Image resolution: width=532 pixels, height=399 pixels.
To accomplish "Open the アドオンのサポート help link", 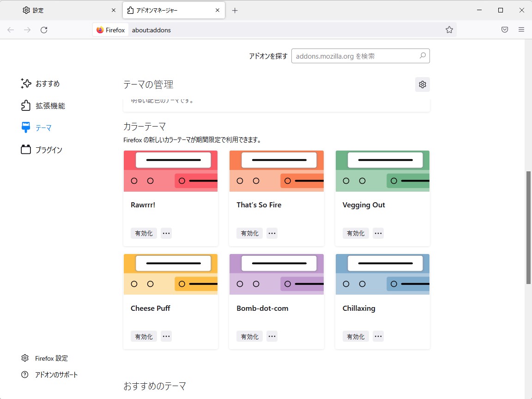I will pyautogui.click(x=57, y=375).
